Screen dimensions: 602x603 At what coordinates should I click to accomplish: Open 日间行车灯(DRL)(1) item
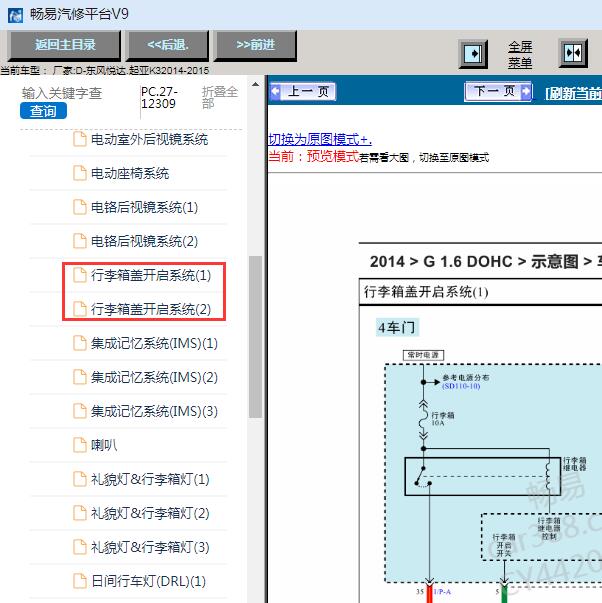[x=148, y=581]
